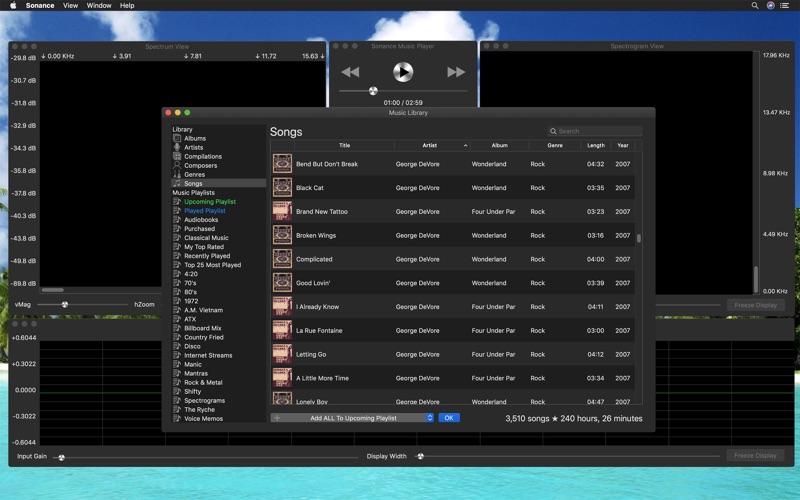Click Freeze Display in Spectrogram View
800x500 pixels.
pos(756,305)
